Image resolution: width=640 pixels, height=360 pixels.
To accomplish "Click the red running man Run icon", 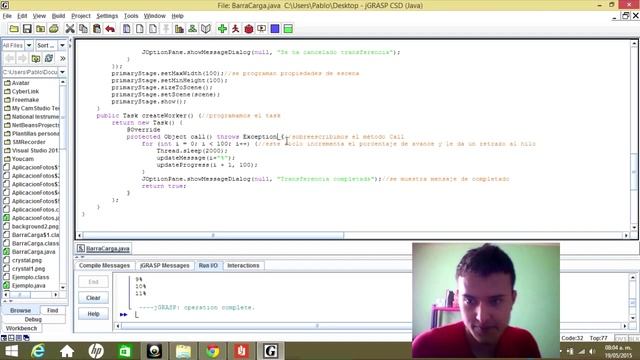I will pos(236,29).
